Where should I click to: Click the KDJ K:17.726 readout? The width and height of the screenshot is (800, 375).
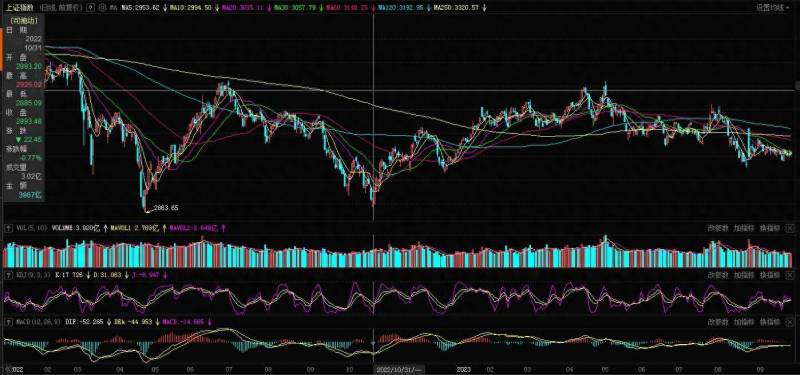click(69, 275)
